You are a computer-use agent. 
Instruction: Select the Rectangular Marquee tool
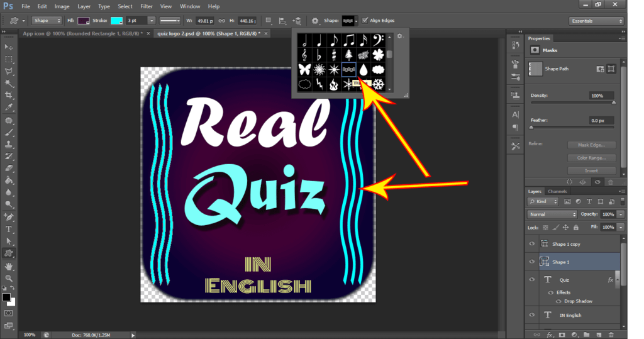pyautogui.click(x=9, y=59)
